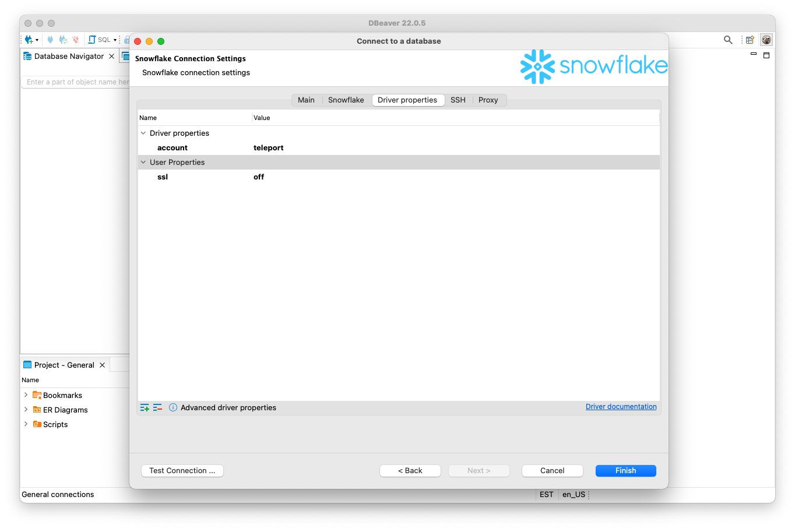Click the search magnifier icon in toolbar
795x532 pixels.
tap(728, 40)
